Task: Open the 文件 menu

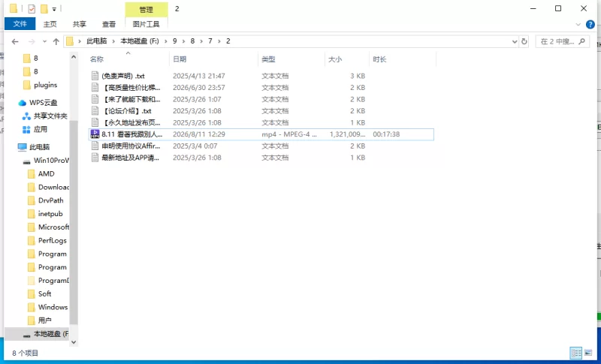Action: click(x=20, y=24)
